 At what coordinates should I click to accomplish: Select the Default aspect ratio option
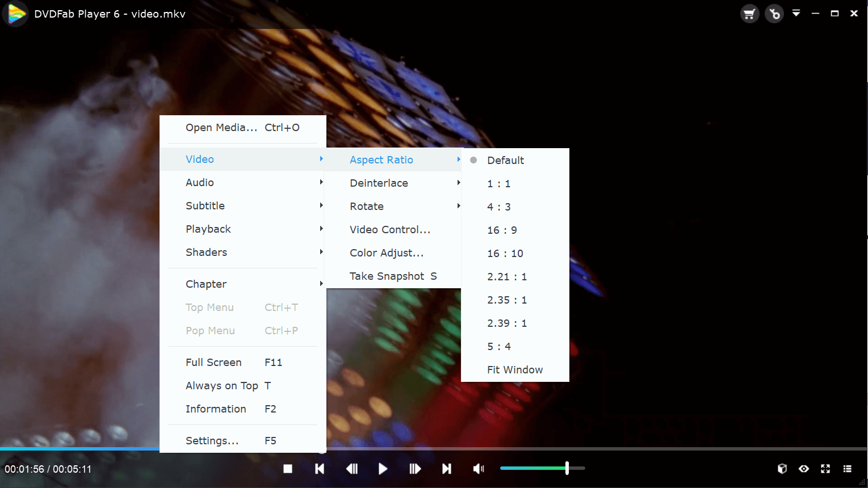coord(505,161)
